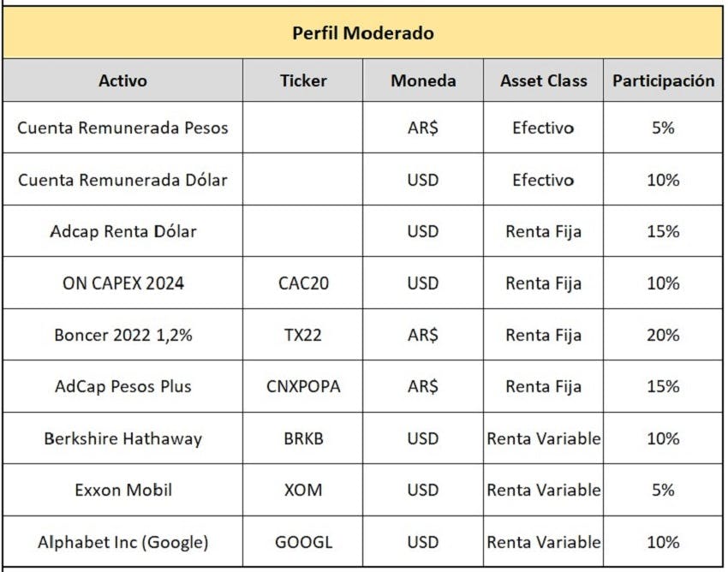
Task: Select the Asset Class column header
Action: coord(543,80)
